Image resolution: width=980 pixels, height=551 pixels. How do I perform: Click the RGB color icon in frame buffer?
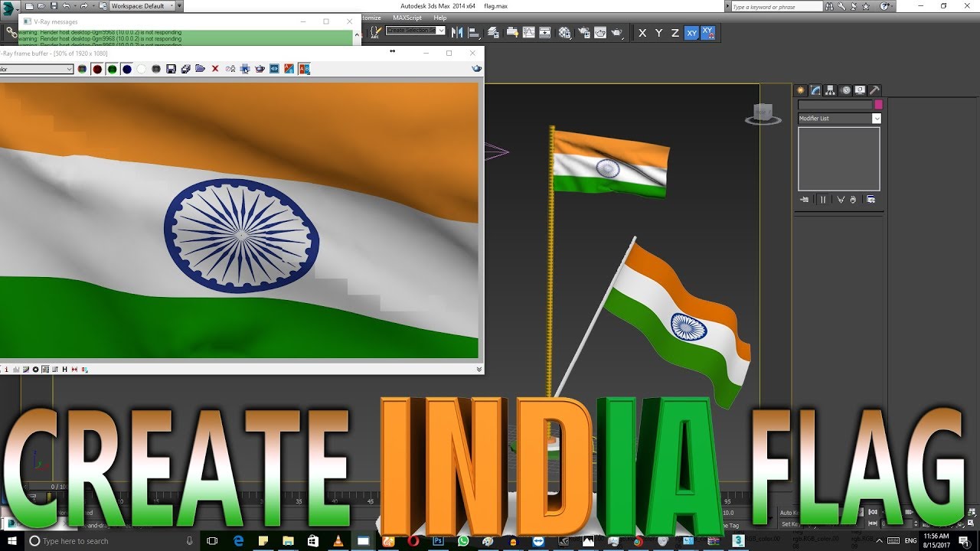(83, 69)
